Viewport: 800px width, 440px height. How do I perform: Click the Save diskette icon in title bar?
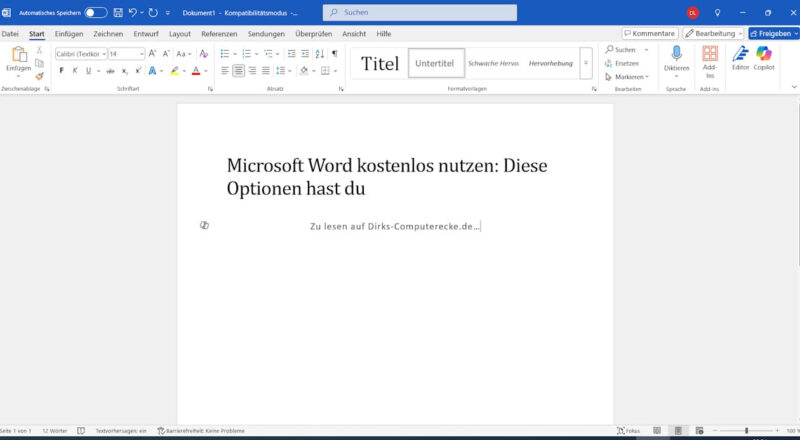point(118,13)
